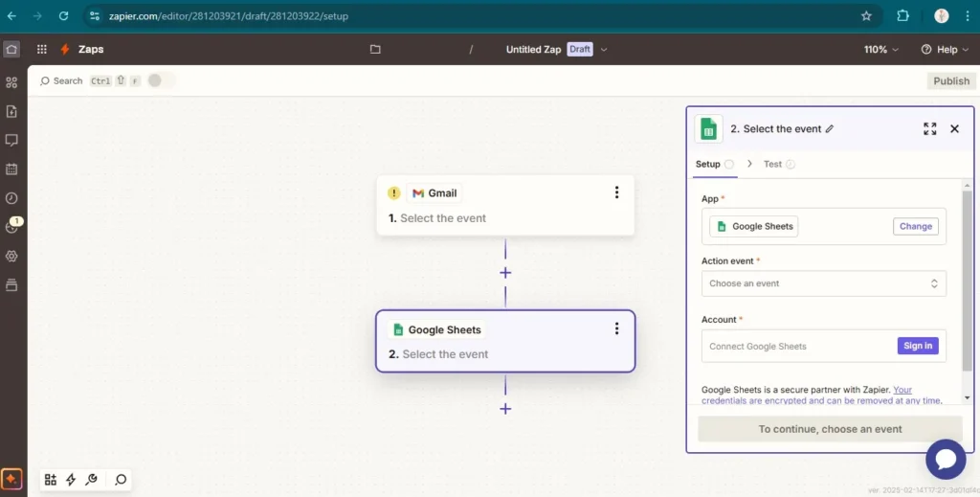Open the browser extensions puzzle icon

click(x=902, y=16)
